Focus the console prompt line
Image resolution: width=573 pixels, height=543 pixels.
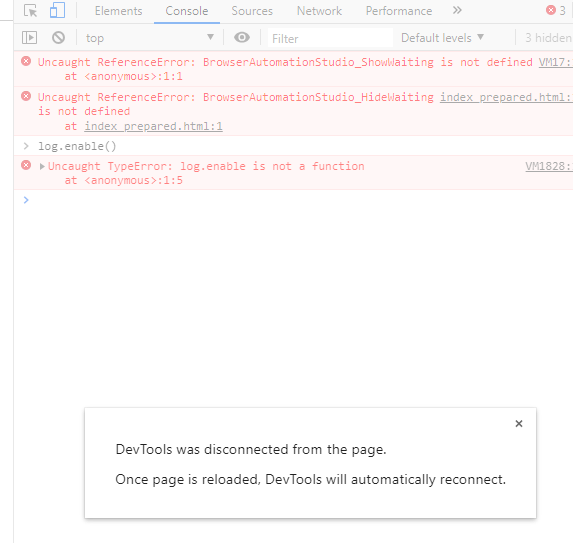292,200
